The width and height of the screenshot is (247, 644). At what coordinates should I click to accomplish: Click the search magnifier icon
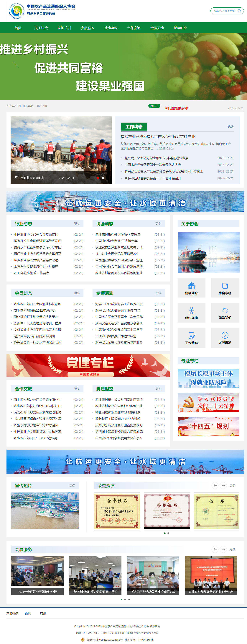click(239, 11)
